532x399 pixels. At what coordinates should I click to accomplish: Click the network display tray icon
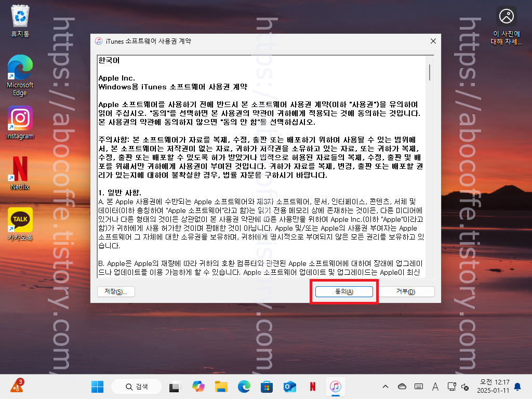(x=451, y=387)
